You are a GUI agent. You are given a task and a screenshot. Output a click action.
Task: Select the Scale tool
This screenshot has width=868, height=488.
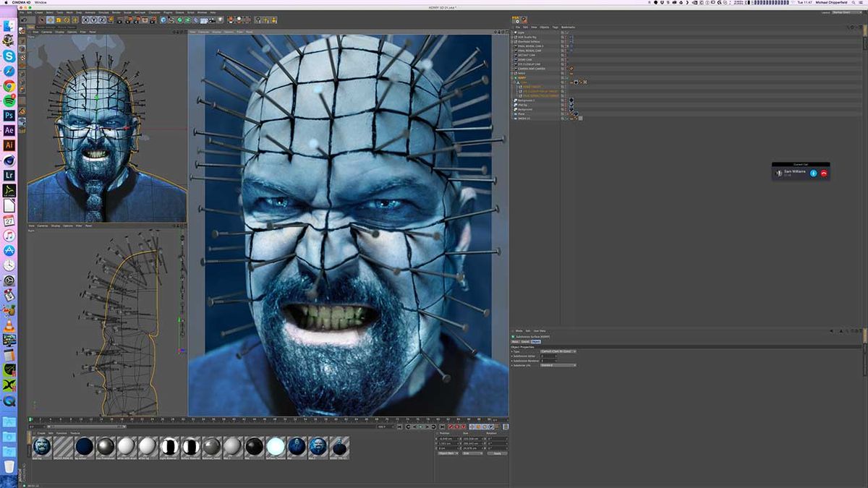point(59,20)
